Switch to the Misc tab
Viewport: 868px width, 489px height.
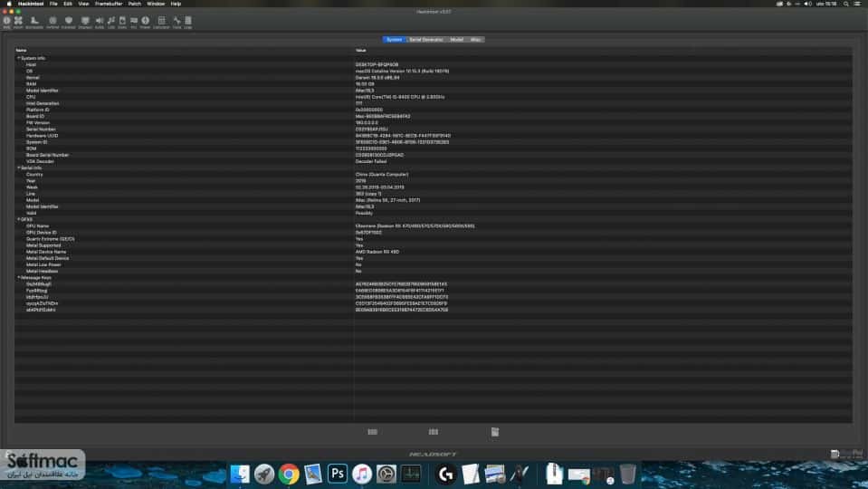pos(475,40)
